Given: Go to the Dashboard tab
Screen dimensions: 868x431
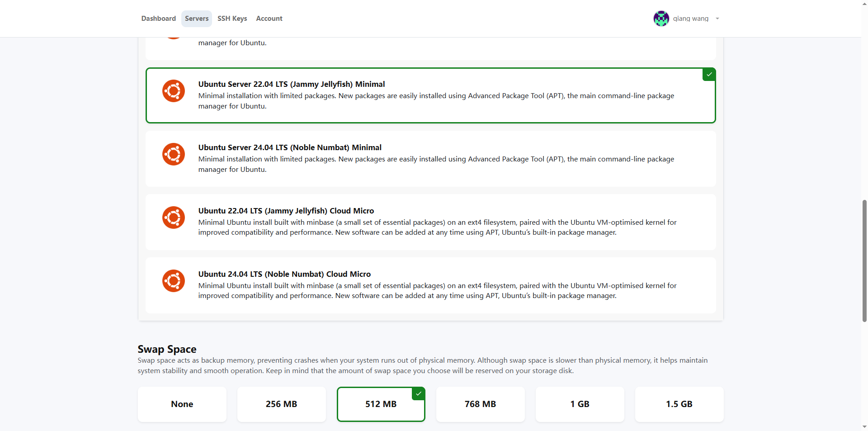Looking at the screenshot, I should [159, 19].
